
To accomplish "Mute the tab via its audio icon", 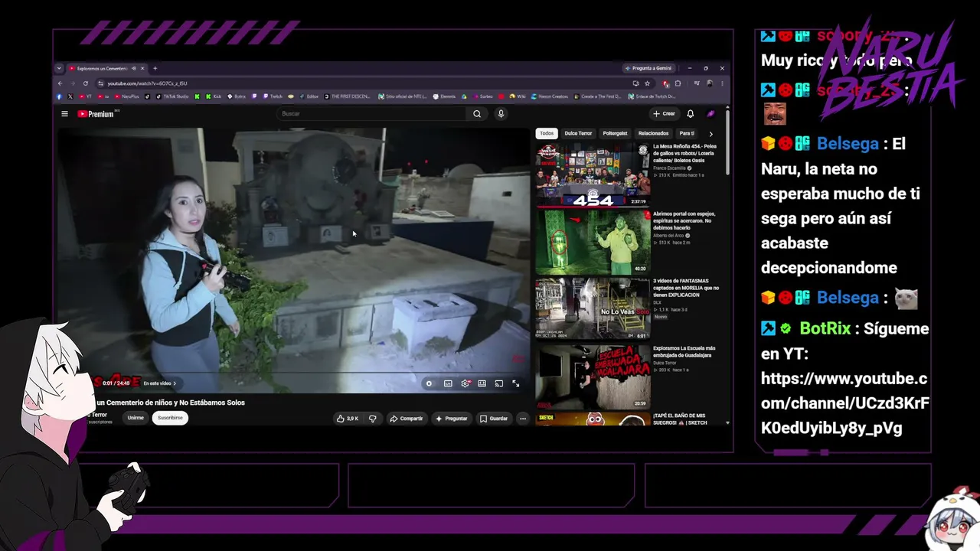I will [133, 68].
